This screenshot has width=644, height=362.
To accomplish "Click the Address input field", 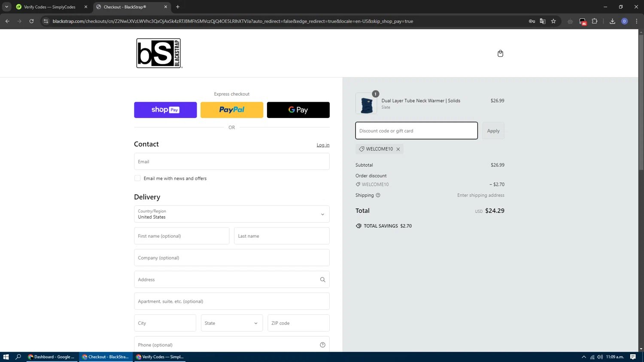I will tap(232, 280).
